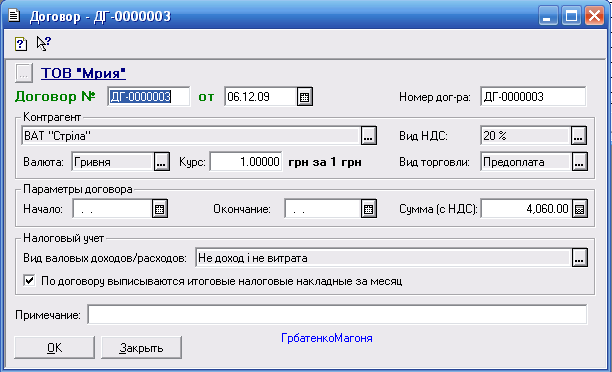Open calendar picker for Окончание date
Image resolution: width=612 pixels, height=372 pixels.
[x=368, y=209]
